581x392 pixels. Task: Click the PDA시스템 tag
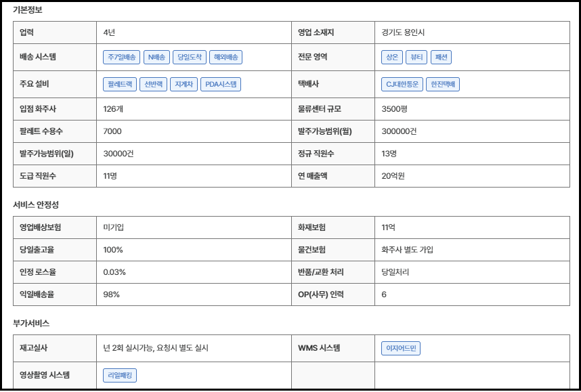pyautogui.click(x=221, y=85)
